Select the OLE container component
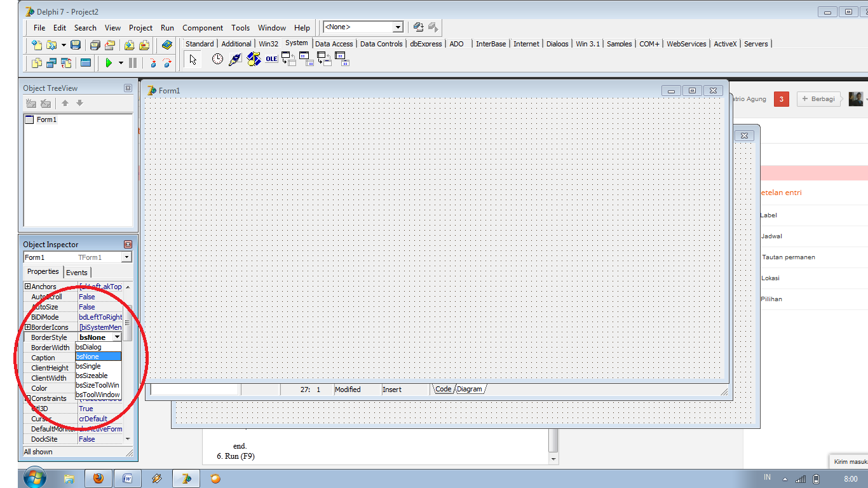Viewport: 868px width, 488px height. (271, 59)
